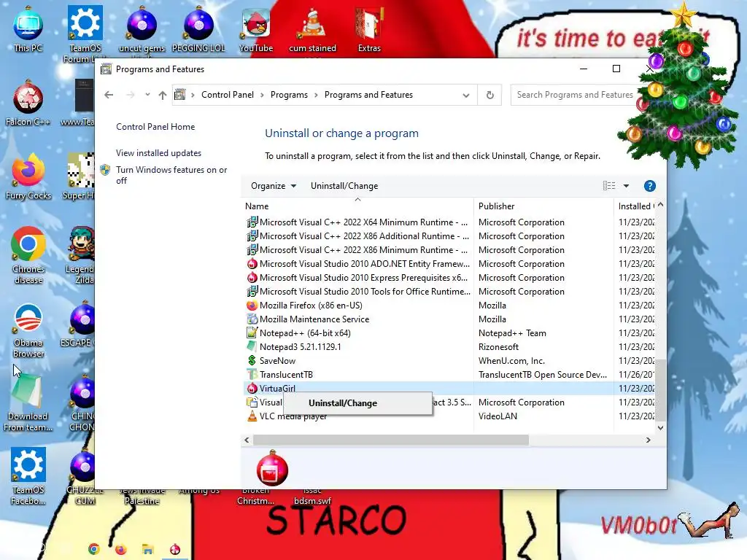The height and width of the screenshot is (560, 747).
Task: Expand the Control Panel breadcrumb chevron
Action: click(262, 95)
